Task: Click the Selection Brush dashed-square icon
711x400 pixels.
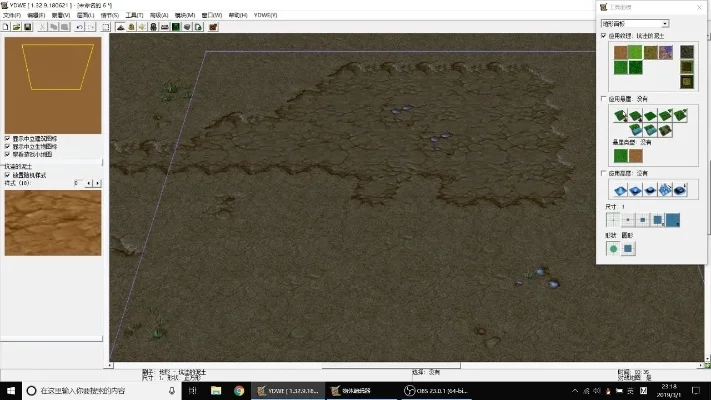Action: (106, 27)
